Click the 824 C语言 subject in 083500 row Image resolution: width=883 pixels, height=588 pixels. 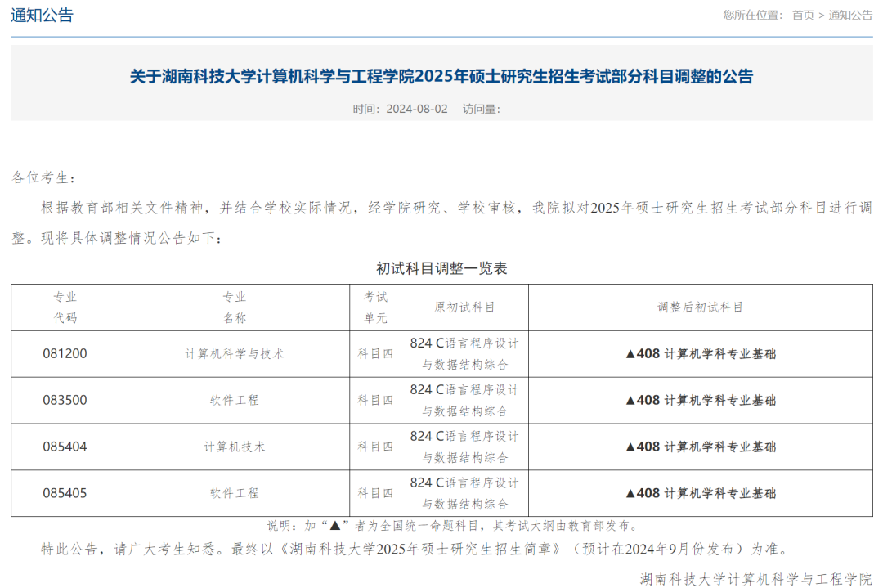[x=464, y=401]
